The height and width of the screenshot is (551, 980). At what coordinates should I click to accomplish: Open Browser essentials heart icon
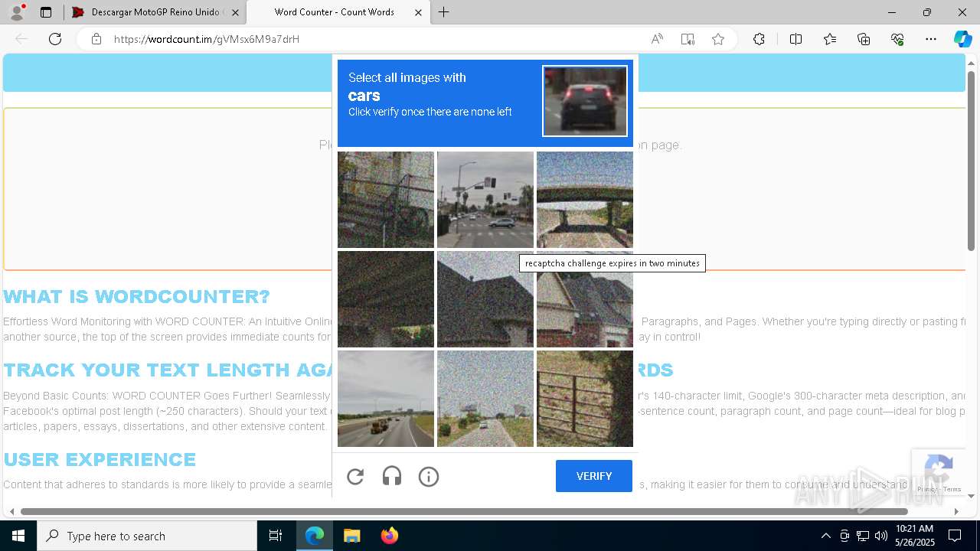tap(897, 39)
